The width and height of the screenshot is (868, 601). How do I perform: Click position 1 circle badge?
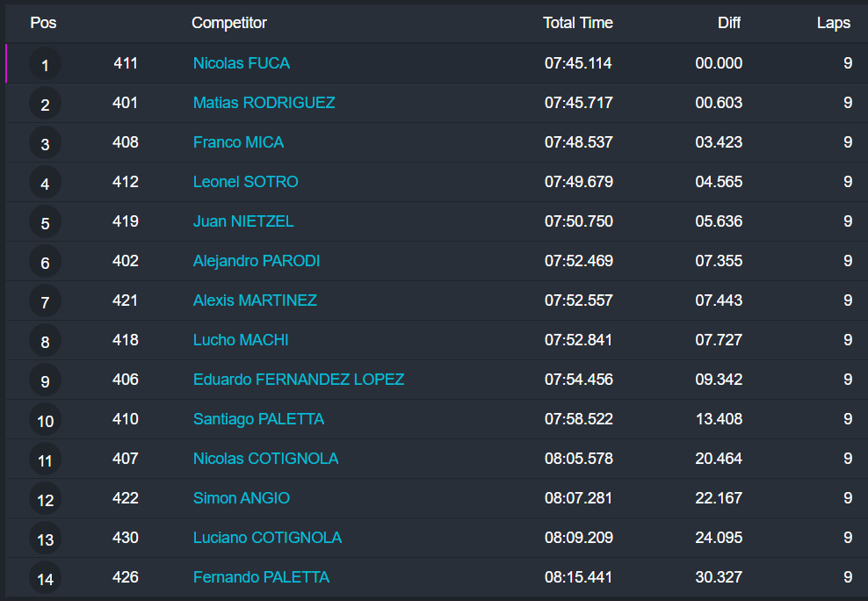coord(45,64)
